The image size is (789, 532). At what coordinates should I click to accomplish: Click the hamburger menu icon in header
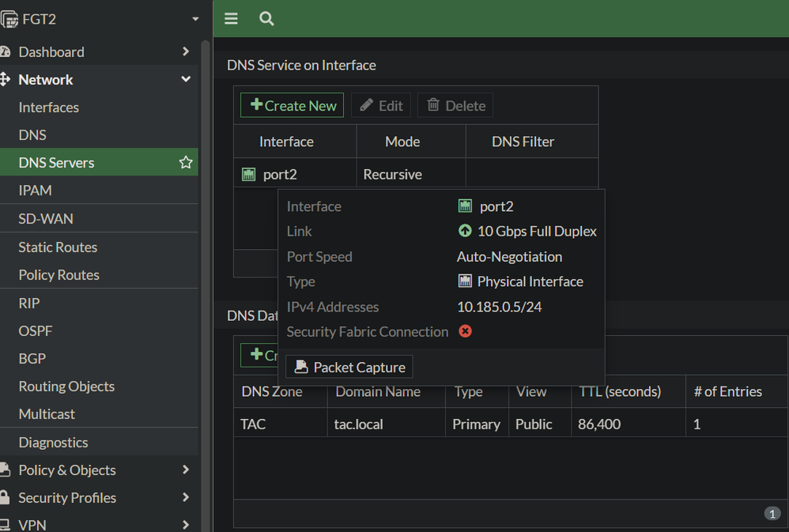[231, 18]
